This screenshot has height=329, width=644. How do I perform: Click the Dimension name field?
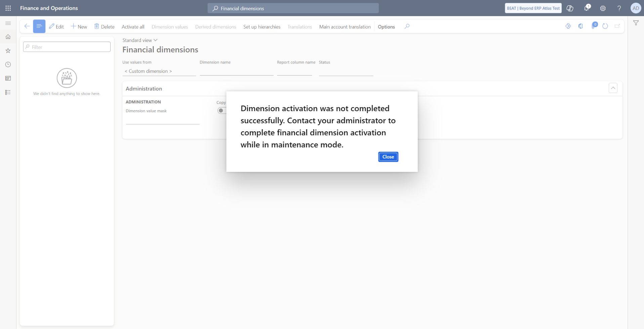237,71
